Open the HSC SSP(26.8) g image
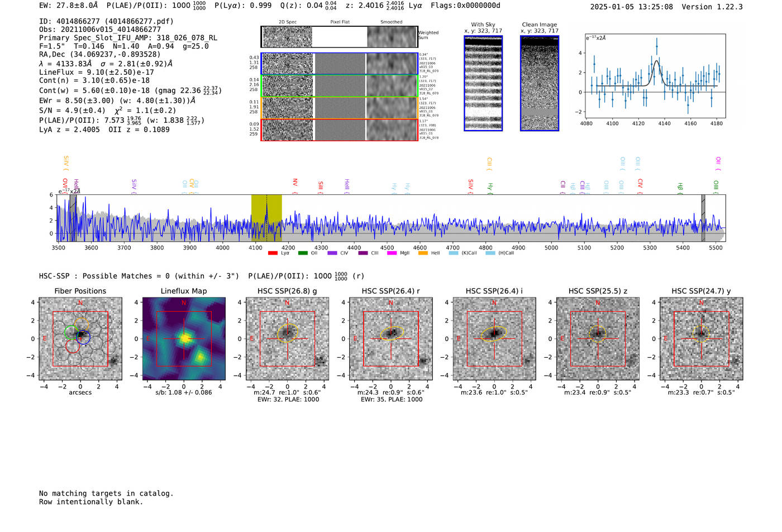The image size is (782, 532). point(287,339)
